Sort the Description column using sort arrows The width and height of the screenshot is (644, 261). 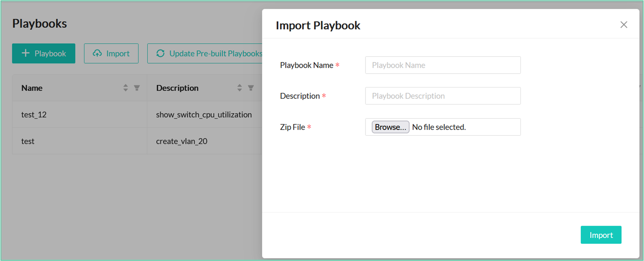(x=239, y=88)
